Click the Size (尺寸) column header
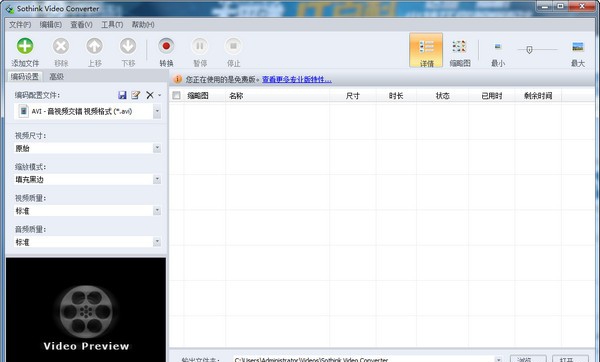Viewport: 600px width, 362px height. coord(353,96)
